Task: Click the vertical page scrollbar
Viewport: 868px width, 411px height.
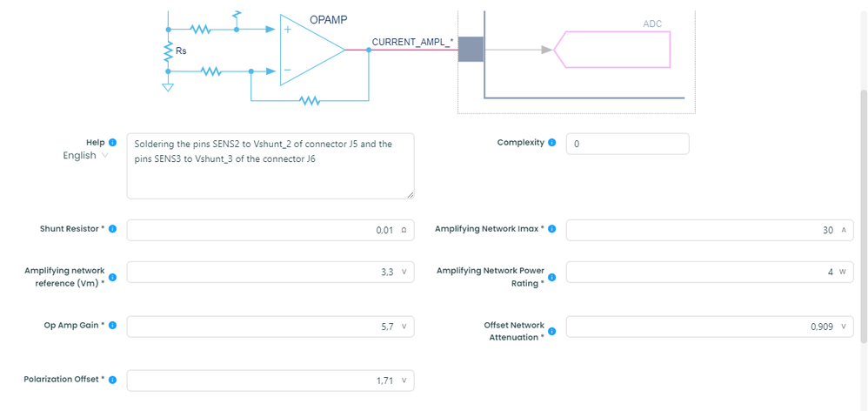Action: tap(862, 218)
